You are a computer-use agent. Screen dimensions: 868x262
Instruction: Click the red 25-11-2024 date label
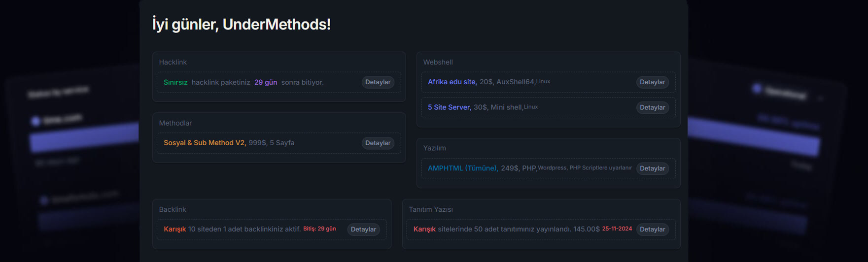(617, 229)
